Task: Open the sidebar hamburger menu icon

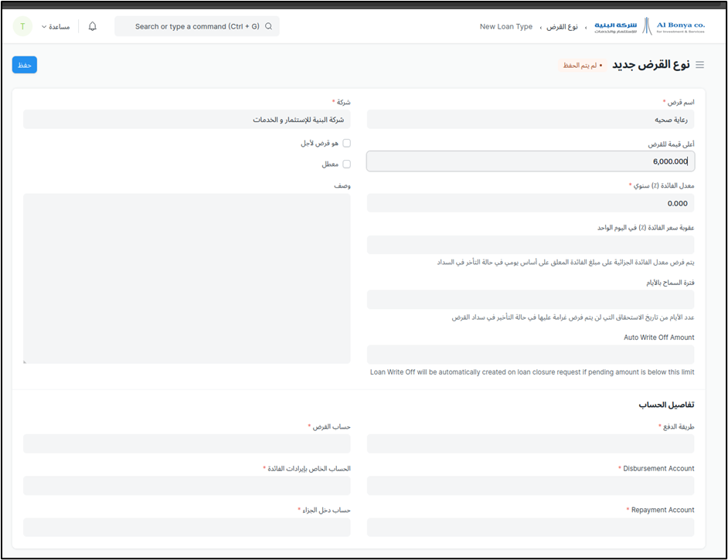Action: click(699, 65)
